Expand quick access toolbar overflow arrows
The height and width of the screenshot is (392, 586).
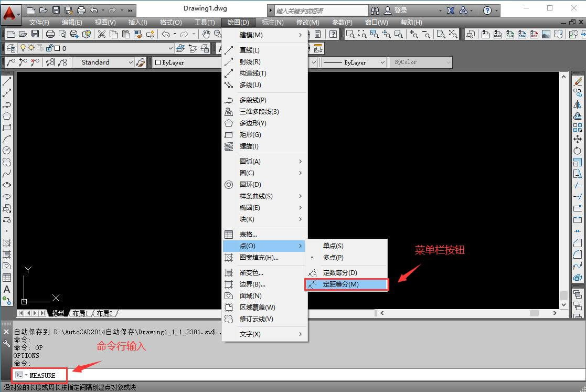click(130, 10)
